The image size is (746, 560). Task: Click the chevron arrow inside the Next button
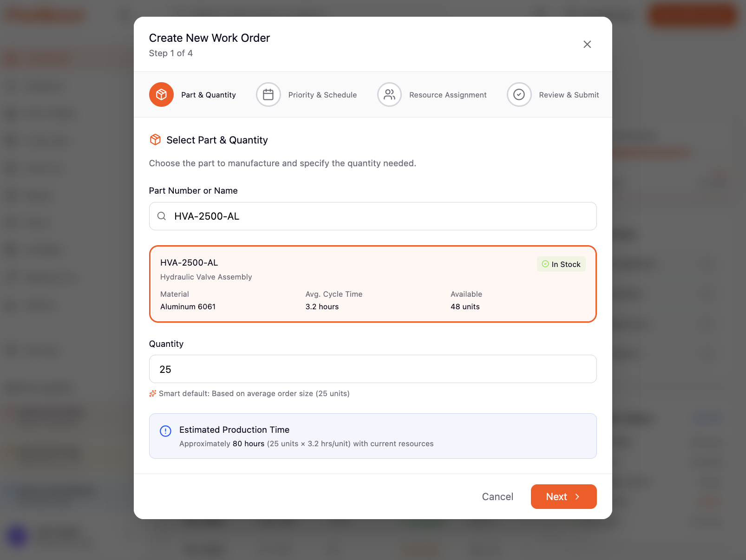click(577, 496)
